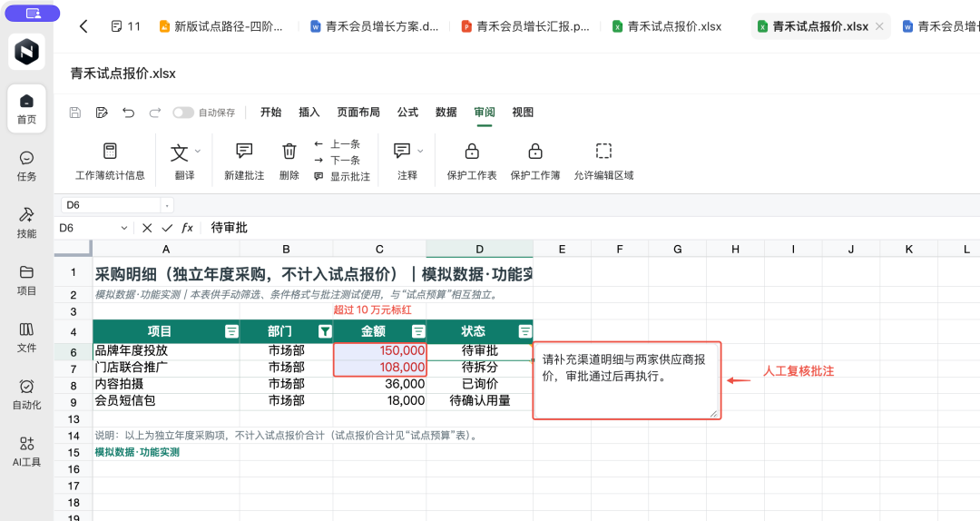Image resolution: width=980 pixels, height=521 pixels.
Task: Select row 9 header
Action: click(73, 403)
